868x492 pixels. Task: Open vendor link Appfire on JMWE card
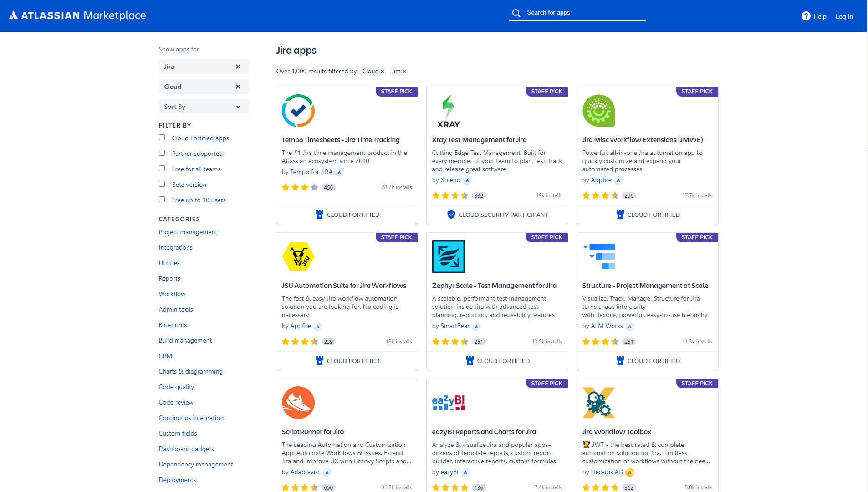click(601, 180)
